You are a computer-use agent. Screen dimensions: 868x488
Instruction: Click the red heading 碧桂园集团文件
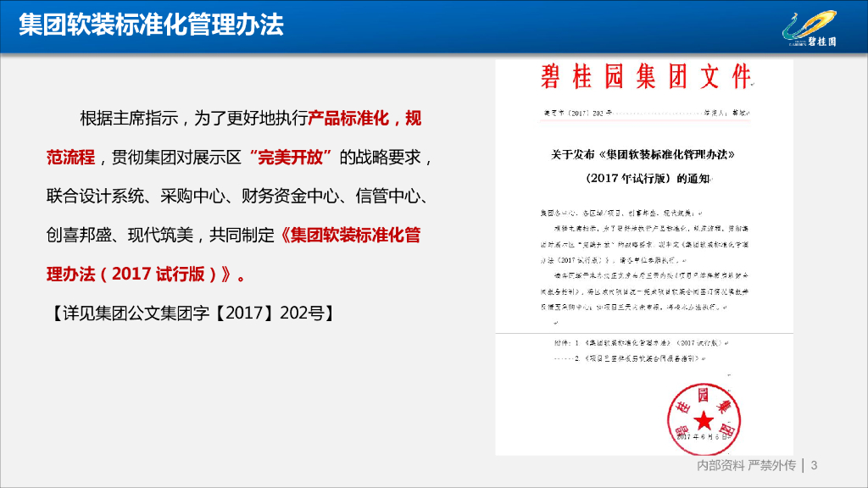(646, 76)
